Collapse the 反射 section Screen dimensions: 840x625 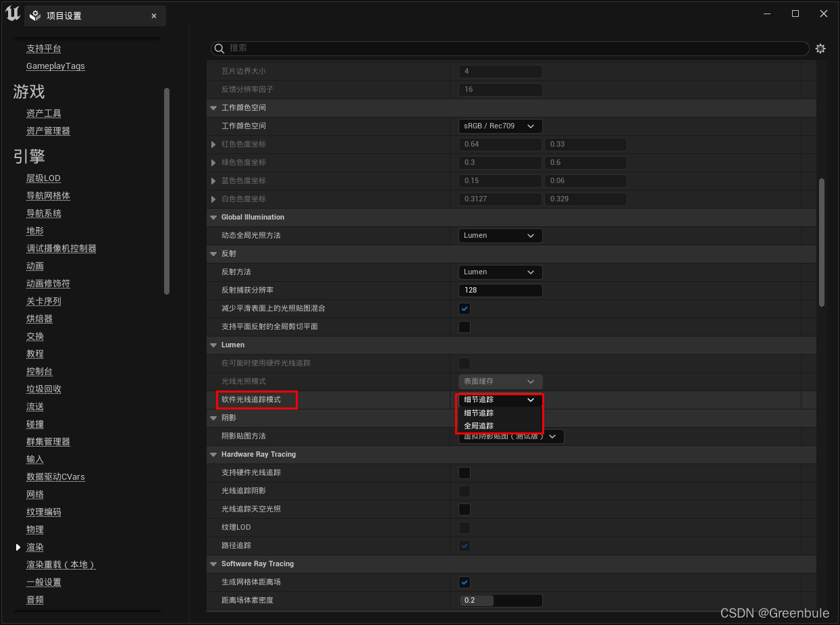[x=213, y=253]
